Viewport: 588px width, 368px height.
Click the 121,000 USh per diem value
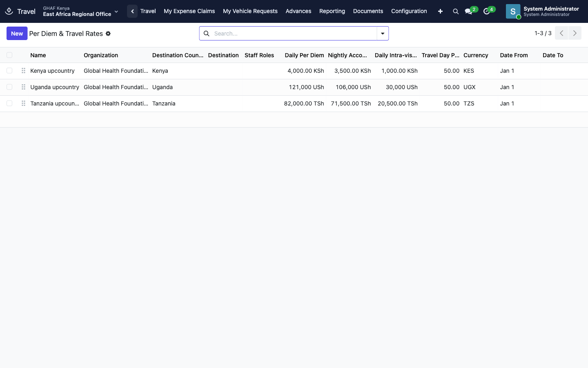point(306,87)
